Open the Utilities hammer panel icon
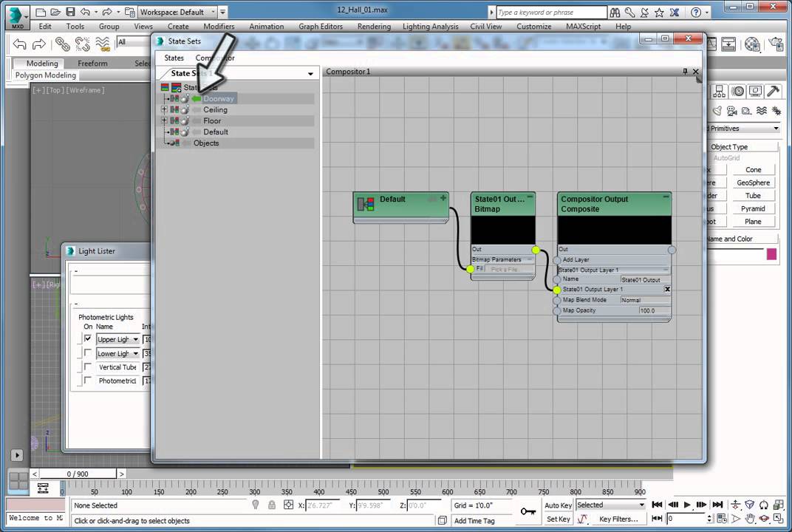The width and height of the screenshot is (792, 532). point(773,92)
